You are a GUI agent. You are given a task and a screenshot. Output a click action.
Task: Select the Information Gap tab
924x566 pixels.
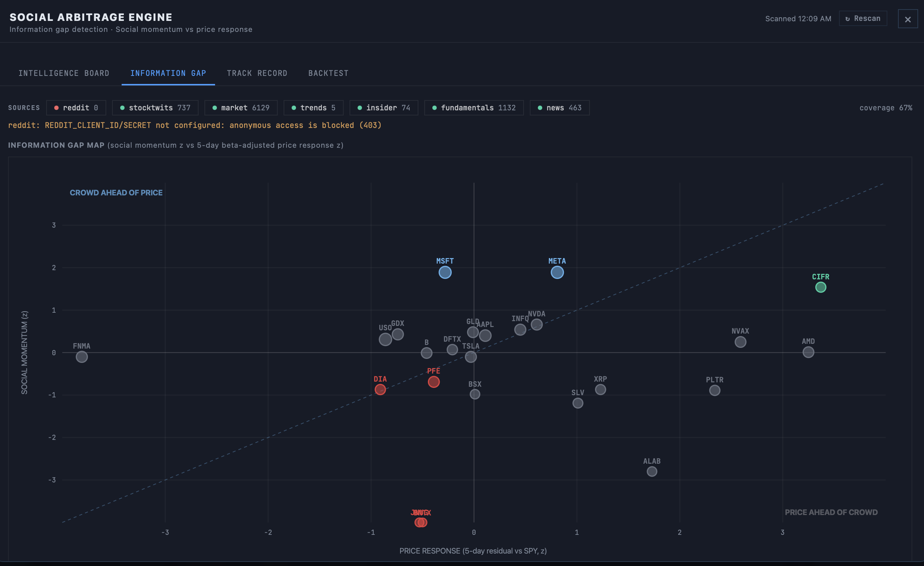click(x=168, y=73)
